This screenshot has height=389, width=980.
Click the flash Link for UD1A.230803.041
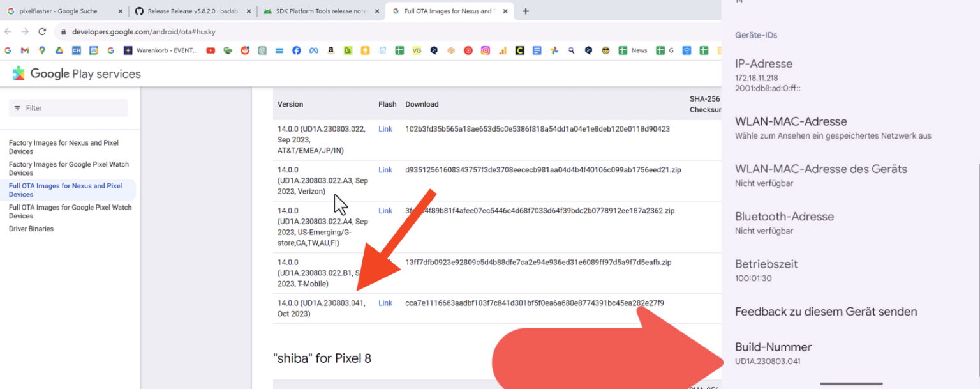pos(385,303)
